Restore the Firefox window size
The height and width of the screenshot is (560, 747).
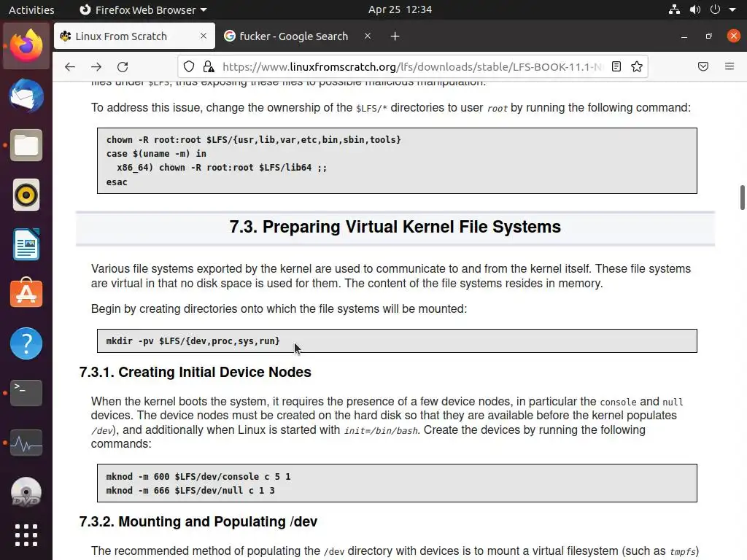pyautogui.click(x=709, y=36)
